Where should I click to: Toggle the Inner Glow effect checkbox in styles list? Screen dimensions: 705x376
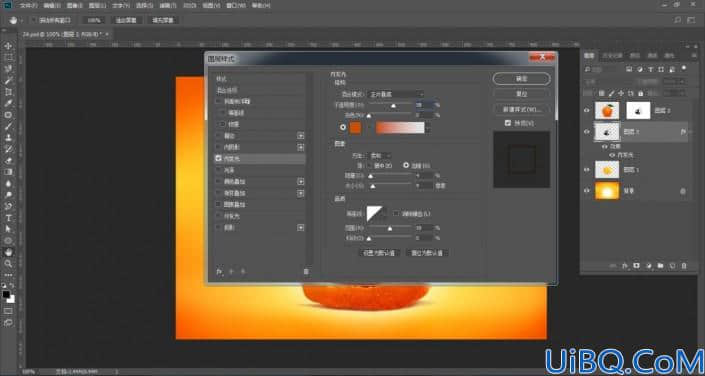point(219,158)
